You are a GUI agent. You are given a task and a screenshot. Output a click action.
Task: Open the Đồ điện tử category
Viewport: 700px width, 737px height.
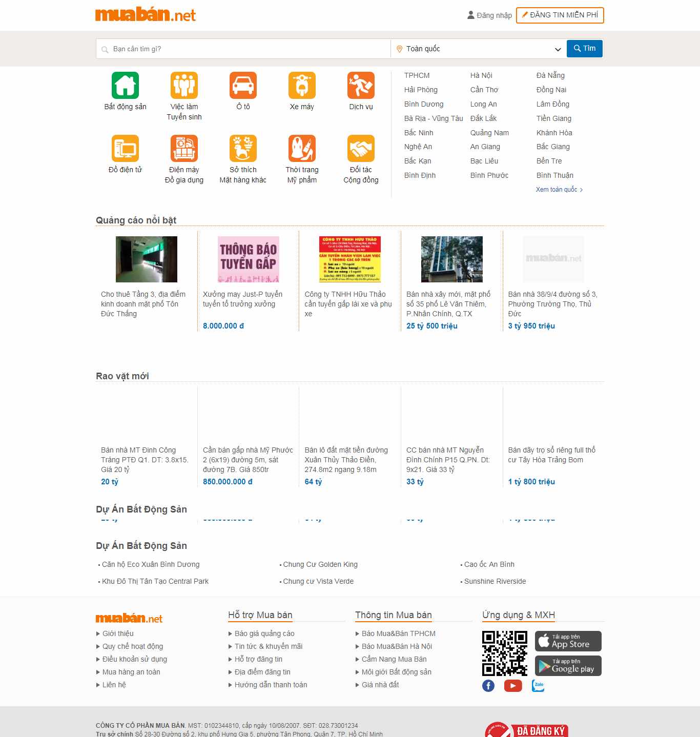click(x=125, y=149)
